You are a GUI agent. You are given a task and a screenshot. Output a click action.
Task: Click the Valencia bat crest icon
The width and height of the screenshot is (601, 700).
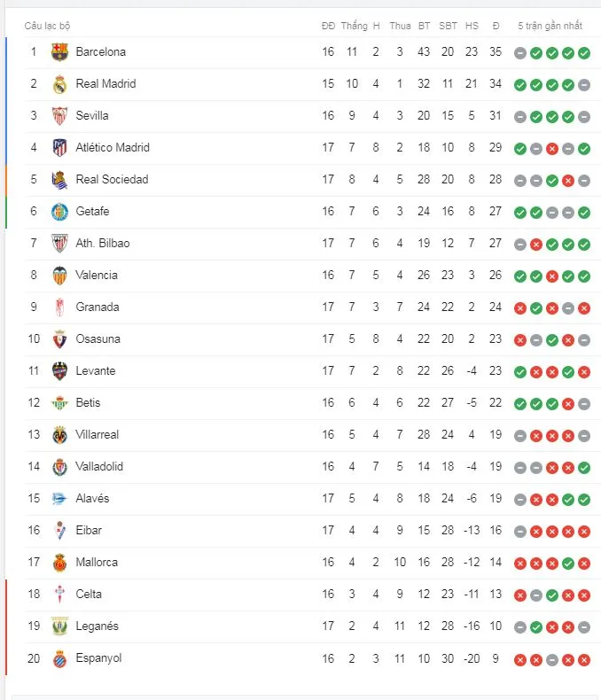(x=59, y=276)
